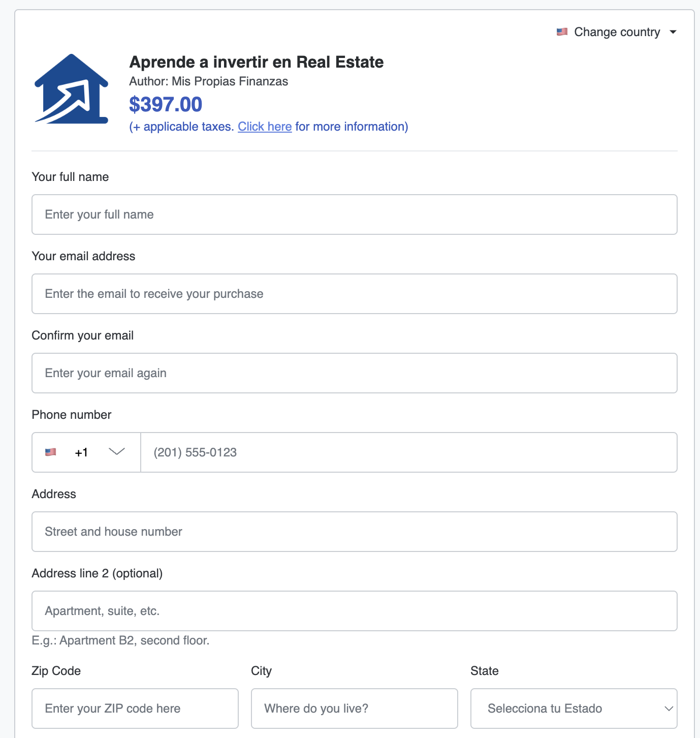Focus the full name input field
The width and height of the screenshot is (700, 738).
click(354, 214)
